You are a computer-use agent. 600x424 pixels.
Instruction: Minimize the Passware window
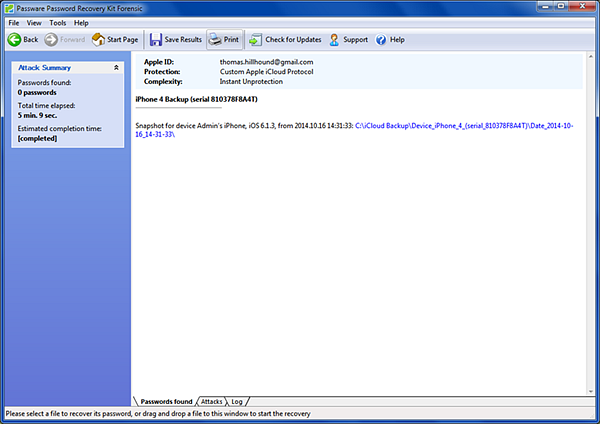(546, 6)
